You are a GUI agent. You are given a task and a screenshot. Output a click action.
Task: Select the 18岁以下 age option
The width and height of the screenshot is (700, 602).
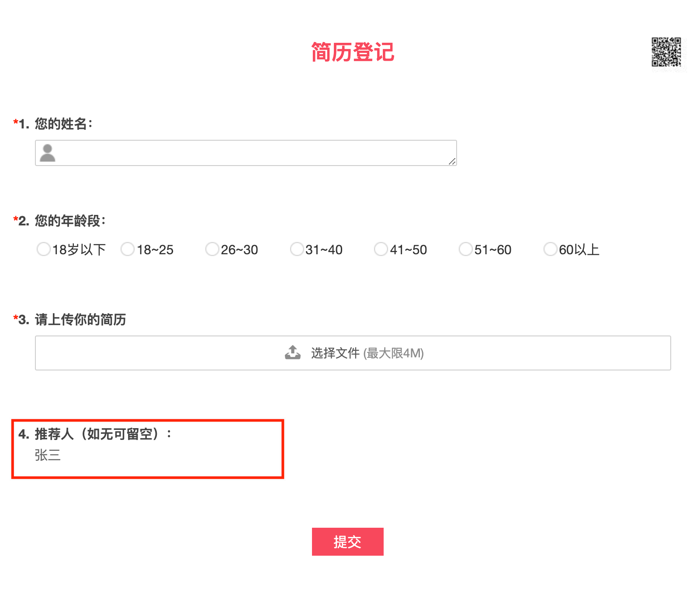(44, 249)
